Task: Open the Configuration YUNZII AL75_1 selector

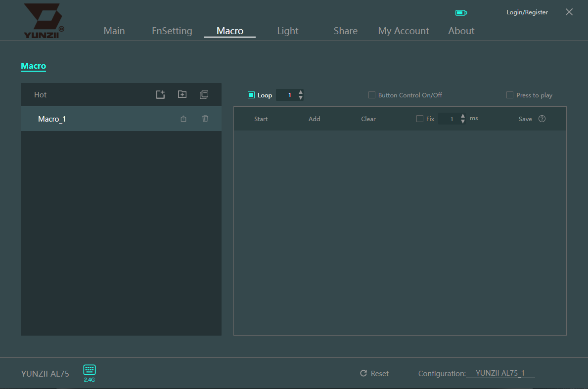Action: point(500,373)
